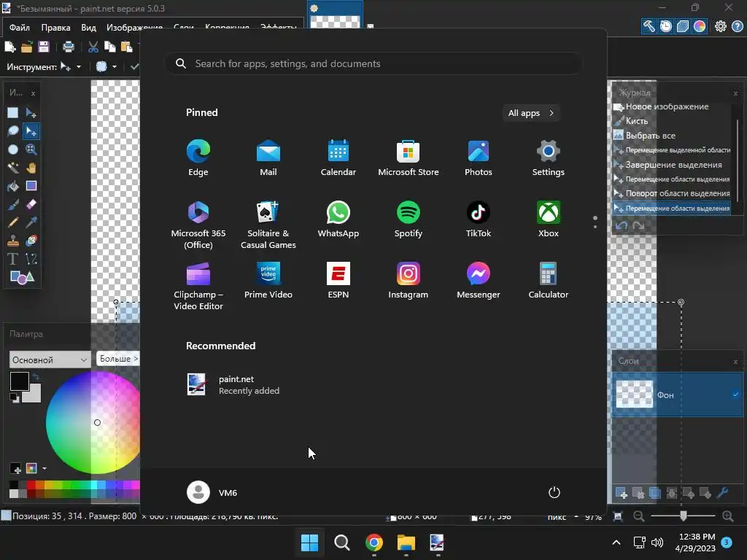Select the Lasso Select tool
The height and width of the screenshot is (560, 747).
13,131
